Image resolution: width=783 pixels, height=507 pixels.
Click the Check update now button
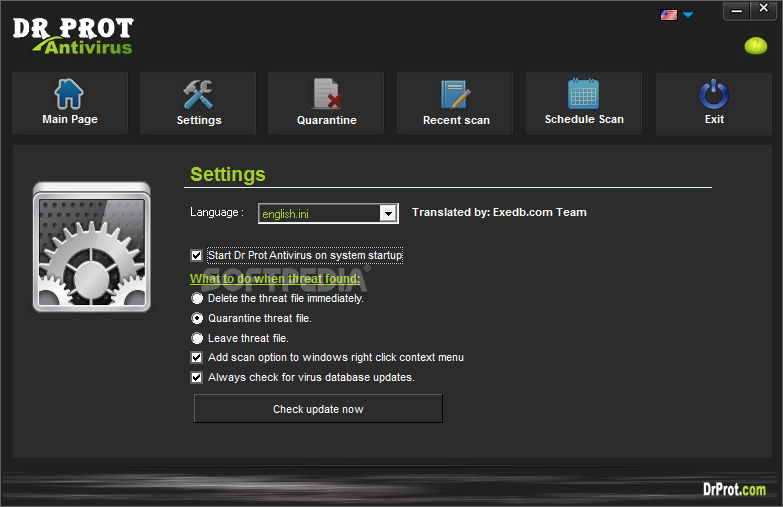point(318,409)
